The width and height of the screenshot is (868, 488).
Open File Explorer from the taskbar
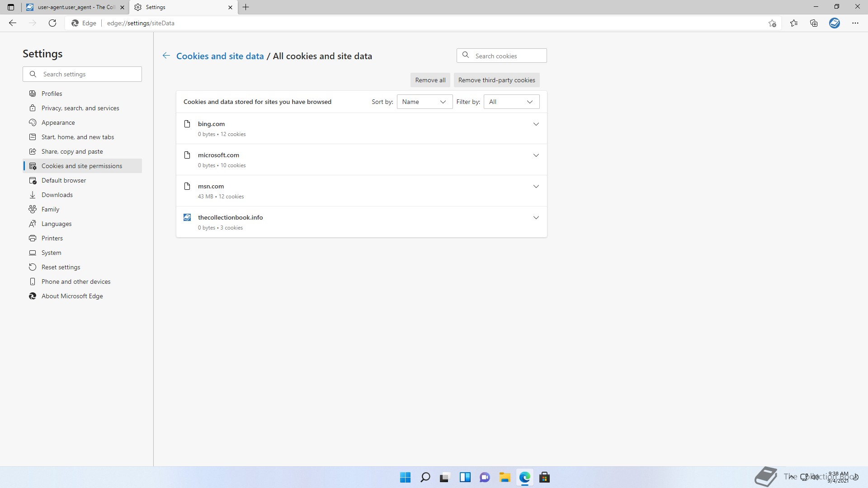coord(505,477)
